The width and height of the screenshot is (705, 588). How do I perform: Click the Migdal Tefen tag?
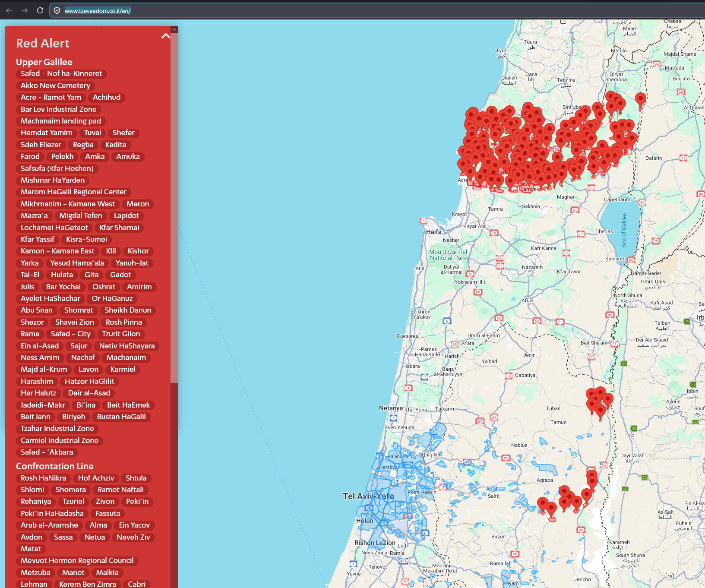coord(81,215)
